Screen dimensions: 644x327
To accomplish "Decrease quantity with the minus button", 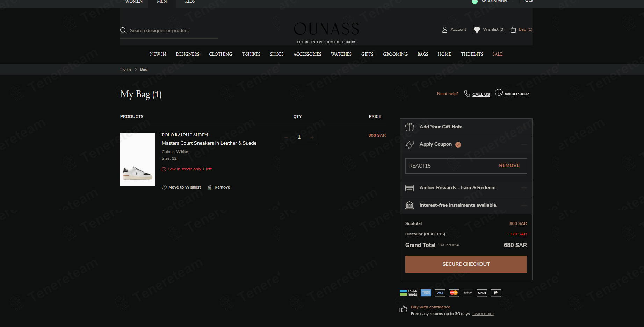I will [286, 137].
